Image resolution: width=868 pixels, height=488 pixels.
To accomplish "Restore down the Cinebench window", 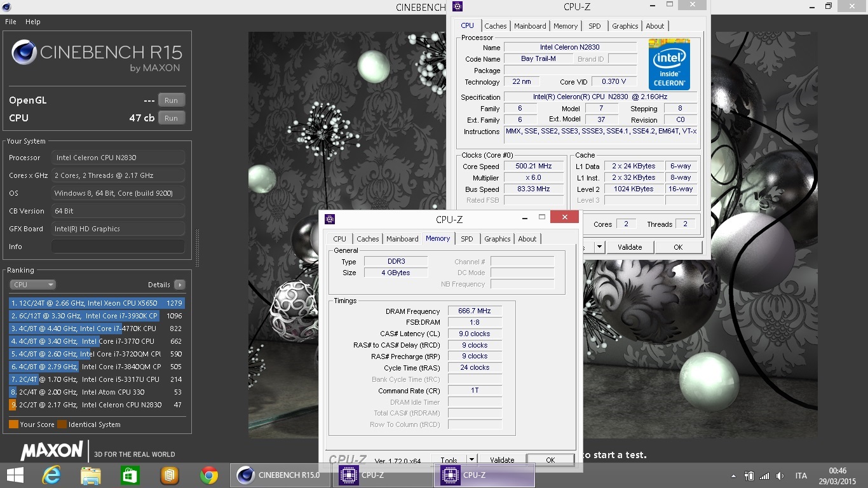I will pyautogui.click(x=828, y=6).
